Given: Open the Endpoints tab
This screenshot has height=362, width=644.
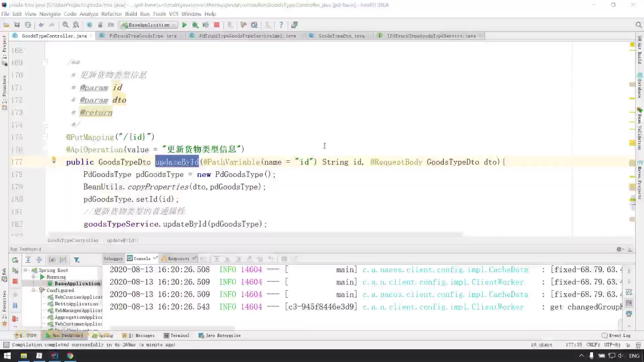Looking at the screenshot, I should 178,258.
